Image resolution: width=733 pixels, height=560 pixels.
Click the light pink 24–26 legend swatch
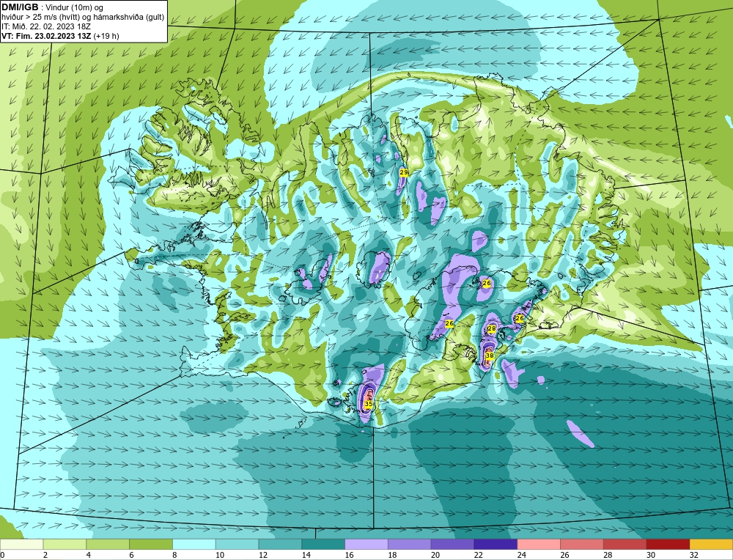click(x=539, y=545)
